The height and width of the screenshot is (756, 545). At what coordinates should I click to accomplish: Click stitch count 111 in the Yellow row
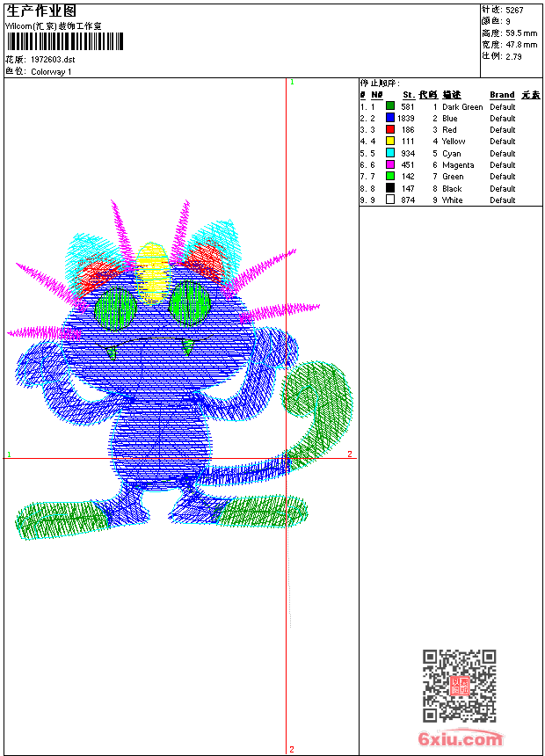[408, 142]
